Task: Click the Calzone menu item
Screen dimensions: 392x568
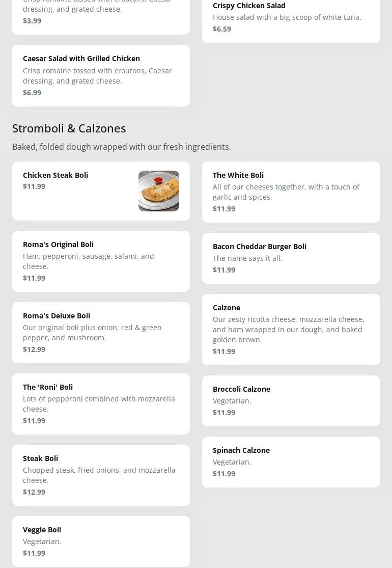Action: (x=291, y=330)
